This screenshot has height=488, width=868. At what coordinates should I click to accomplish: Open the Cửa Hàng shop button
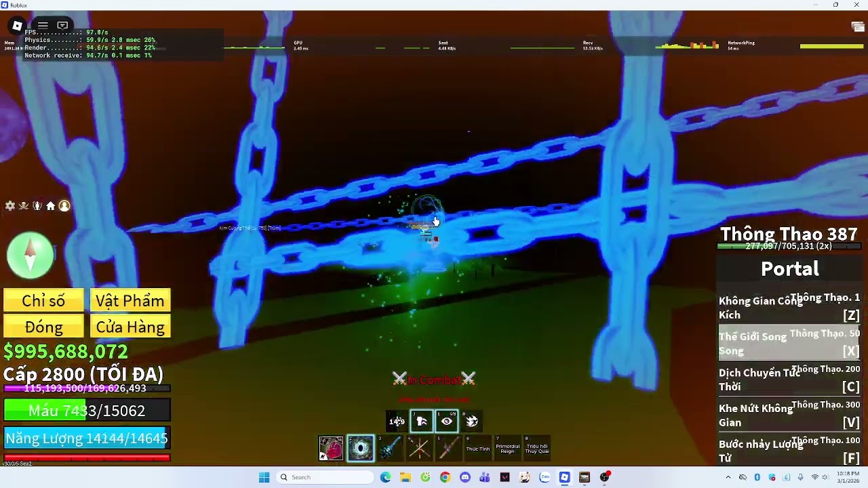point(130,327)
